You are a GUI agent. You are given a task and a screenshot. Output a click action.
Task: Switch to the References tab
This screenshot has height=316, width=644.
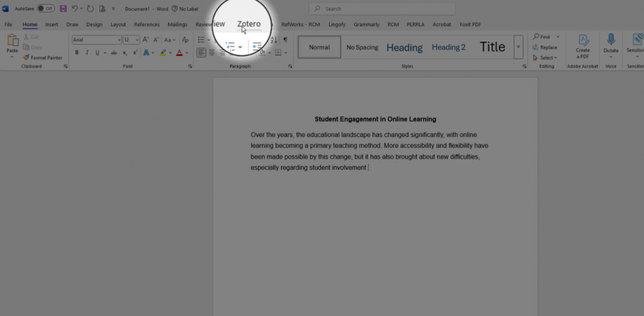pos(147,25)
